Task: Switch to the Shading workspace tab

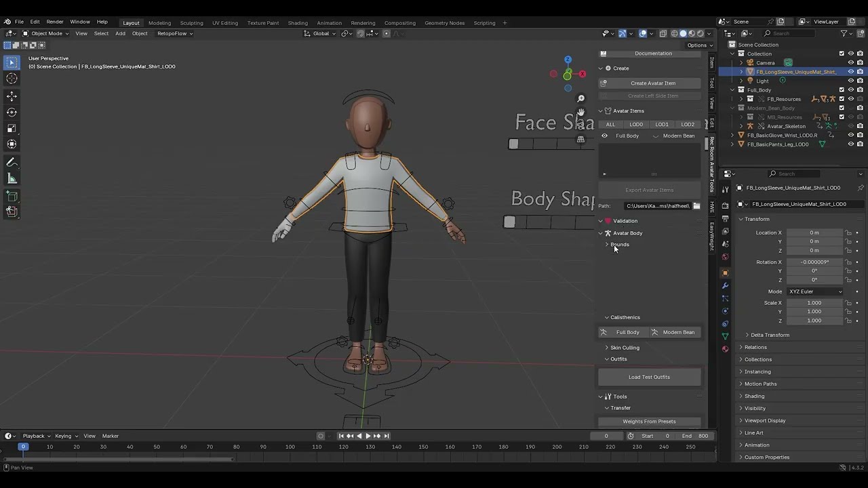Action: coord(297,23)
